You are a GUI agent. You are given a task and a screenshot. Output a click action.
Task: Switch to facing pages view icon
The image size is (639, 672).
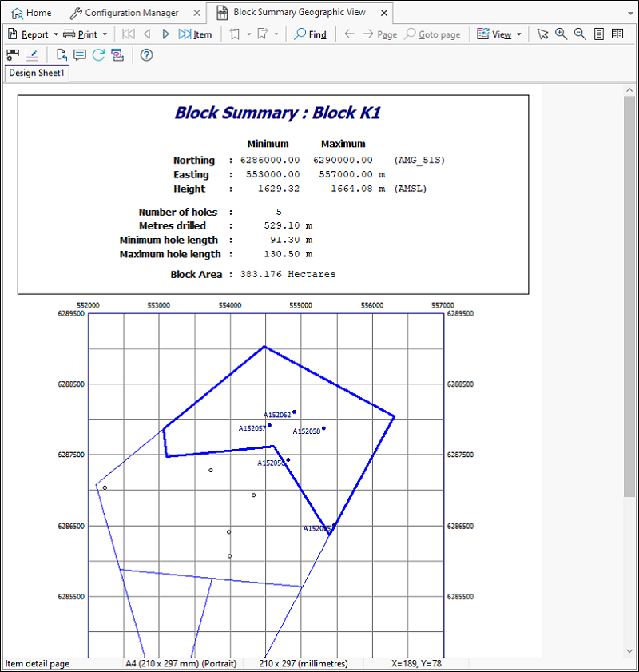click(618, 34)
